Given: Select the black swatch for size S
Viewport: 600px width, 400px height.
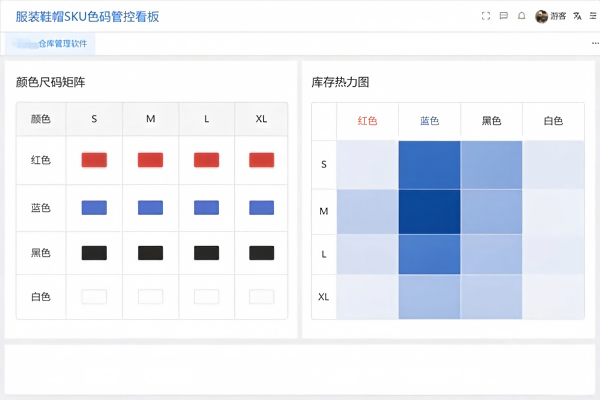Looking at the screenshot, I should point(94,253).
